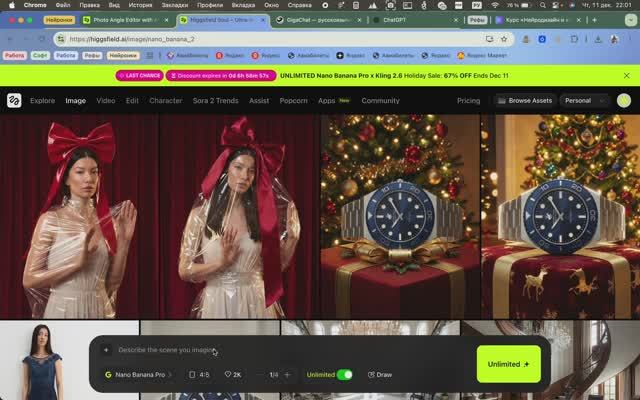The width and height of the screenshot is (640, 400).
Task: Click the Discount expires countdown badge
Action: 221,76
